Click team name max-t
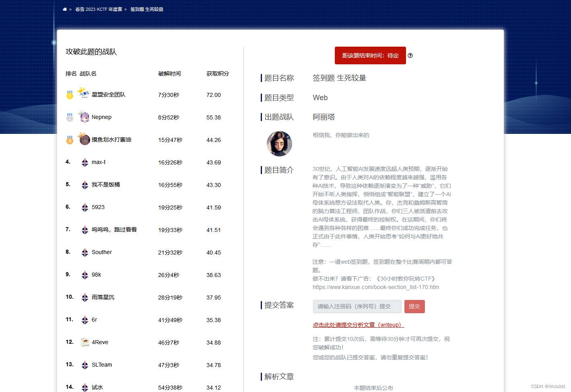This screenshot has width=571, height=392. pos(99,162)
